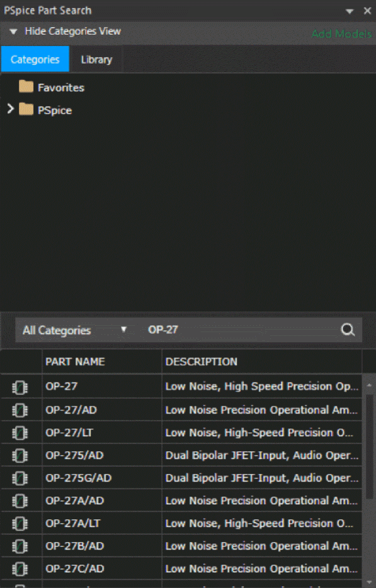
Task: Switch to the Categories tab
Action: [x=35, y=59]
